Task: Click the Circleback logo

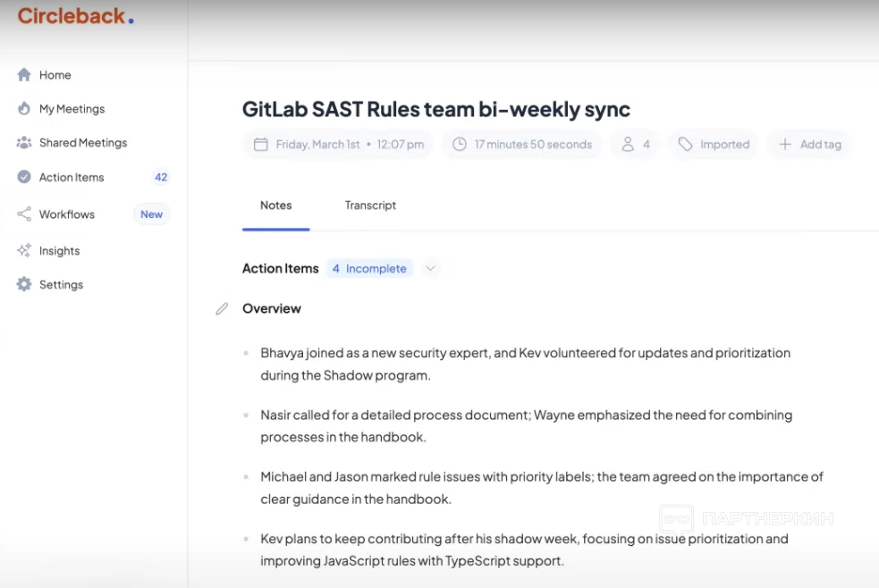Action: click(76, 16)
